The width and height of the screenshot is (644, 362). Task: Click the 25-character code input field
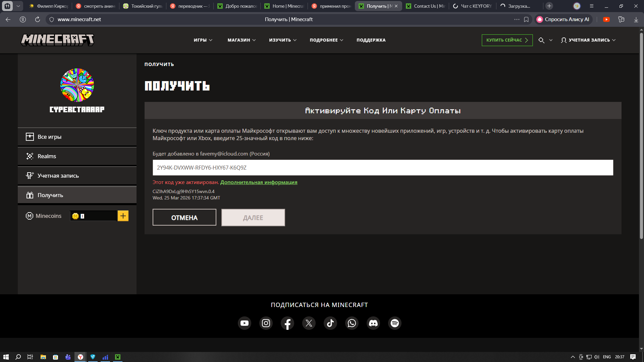383,168
